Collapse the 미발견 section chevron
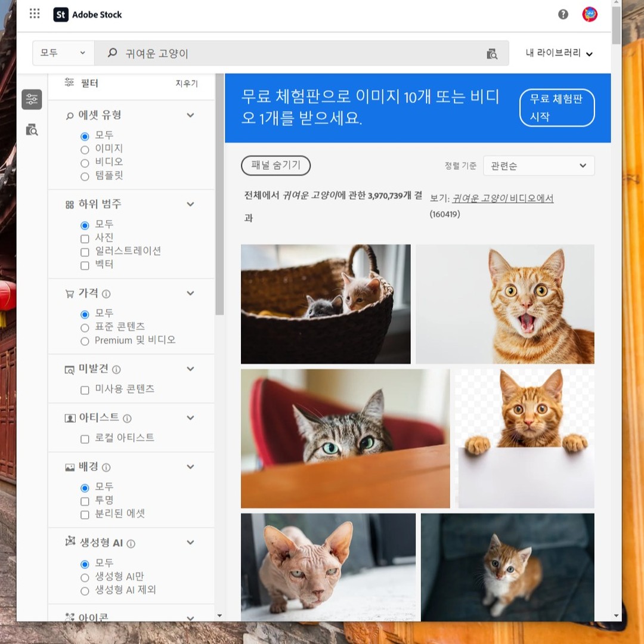Screen dimensions: 644x644 pos(190,369)
